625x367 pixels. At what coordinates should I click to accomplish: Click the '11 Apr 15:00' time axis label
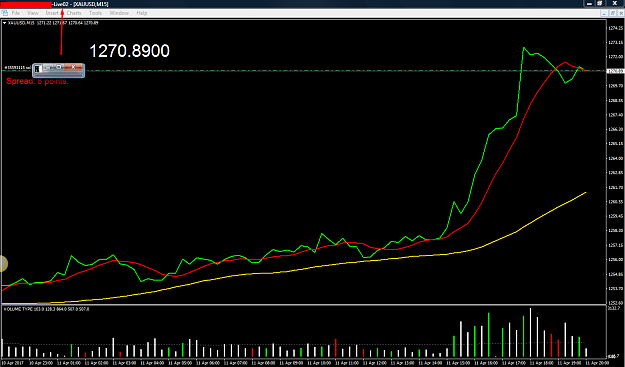pyautogui.click(x=458, y=363)
